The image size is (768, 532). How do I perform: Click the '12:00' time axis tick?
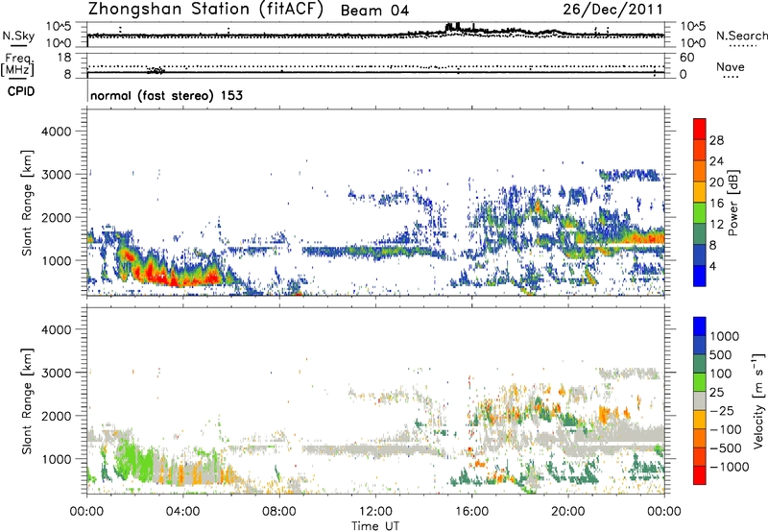(x=375, y=512)
